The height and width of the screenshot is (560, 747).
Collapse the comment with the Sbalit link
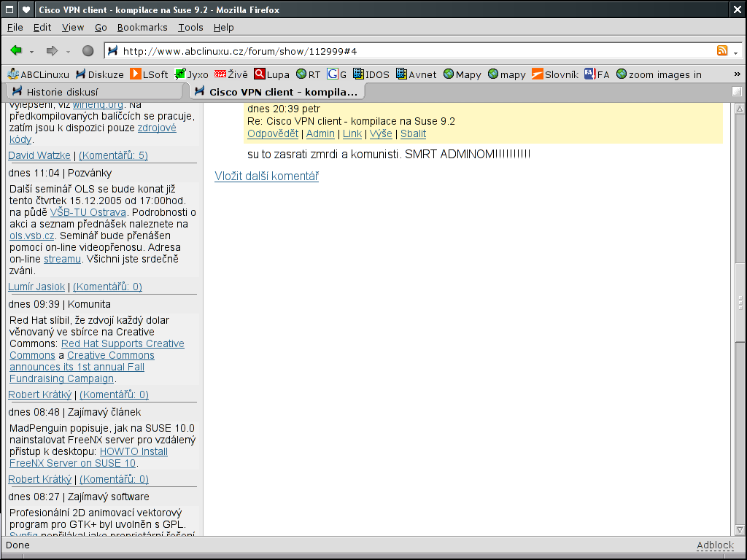point(413,133)
